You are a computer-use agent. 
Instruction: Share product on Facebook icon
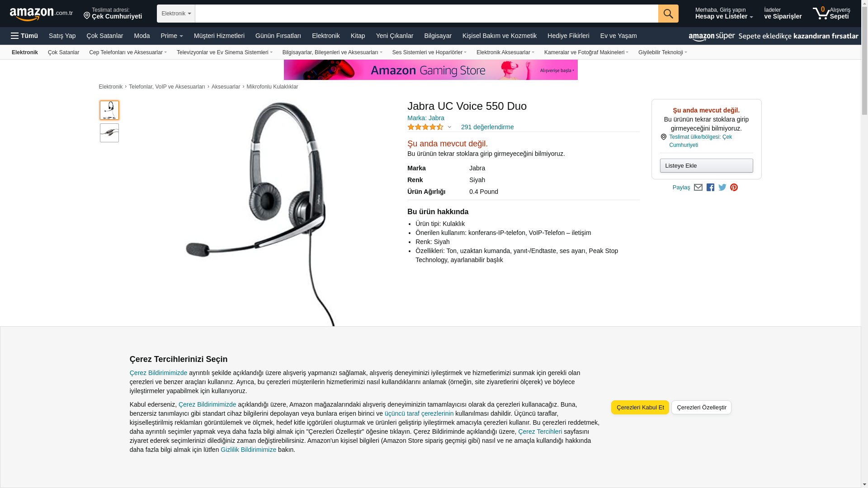pos(710,188)
